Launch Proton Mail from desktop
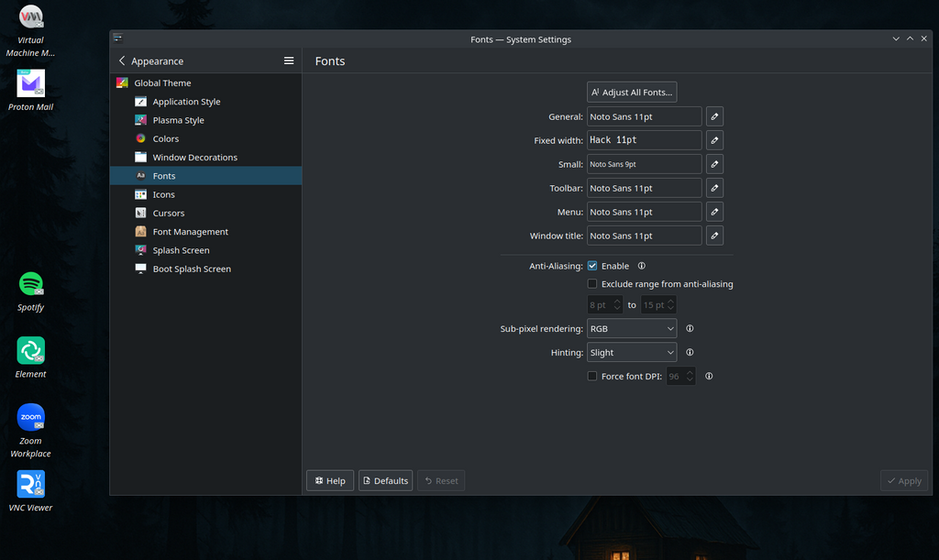Screen dimensions: 939x560 tap(30, 83)
